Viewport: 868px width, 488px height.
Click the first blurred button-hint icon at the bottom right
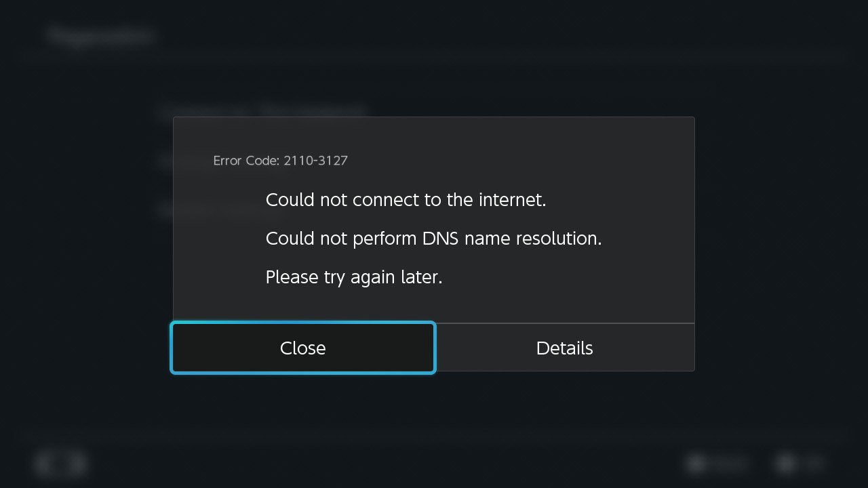[696, 464]
